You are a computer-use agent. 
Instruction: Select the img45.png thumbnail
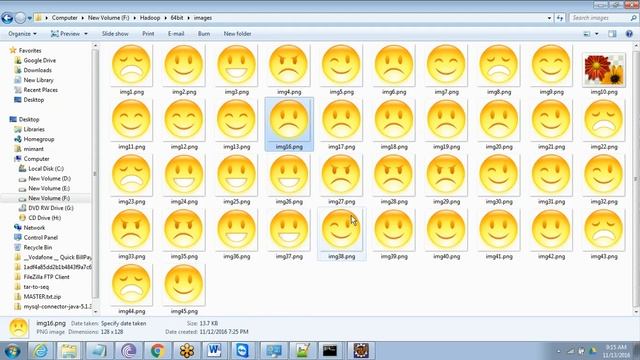(x=184, y=284)
